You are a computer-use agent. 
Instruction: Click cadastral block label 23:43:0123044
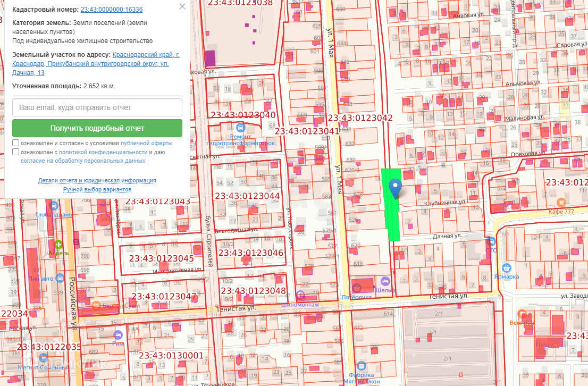pyautogui.click(x=248, y=196)
